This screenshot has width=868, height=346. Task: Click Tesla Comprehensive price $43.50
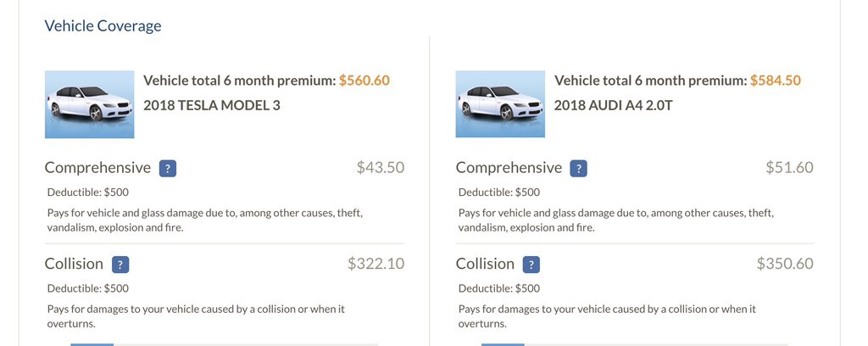[381, 167]
